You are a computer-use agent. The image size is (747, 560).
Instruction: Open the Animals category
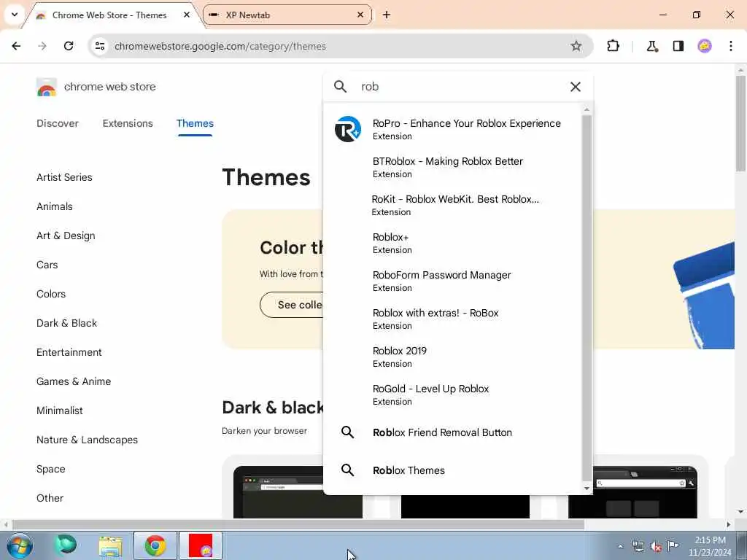pos(54,206)
